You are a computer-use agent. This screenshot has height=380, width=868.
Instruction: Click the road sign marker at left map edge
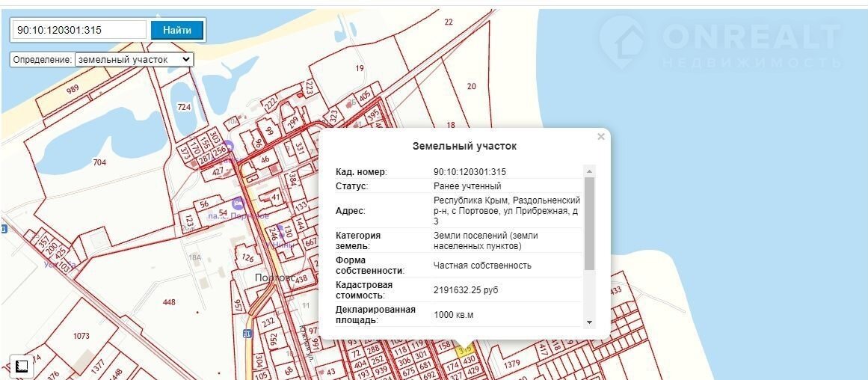click(3, 229)
